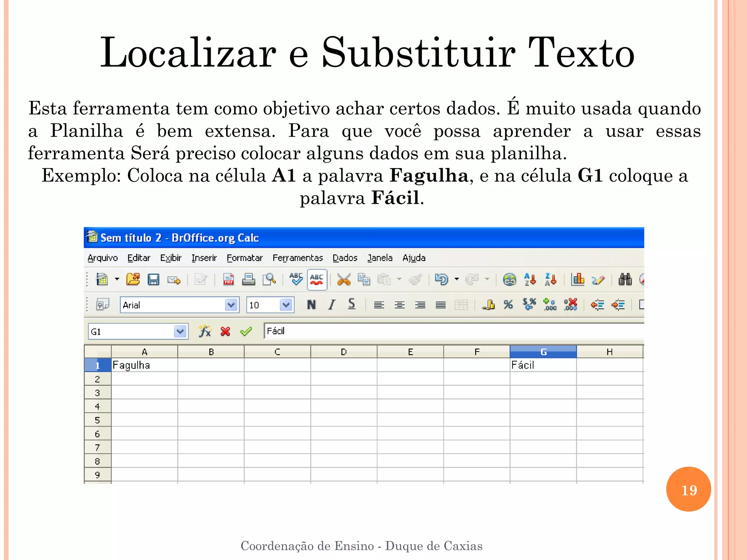The width and height of the screenshot is (747, 560).
Task: Apply currency number format icon
Action: click(488, 304)
